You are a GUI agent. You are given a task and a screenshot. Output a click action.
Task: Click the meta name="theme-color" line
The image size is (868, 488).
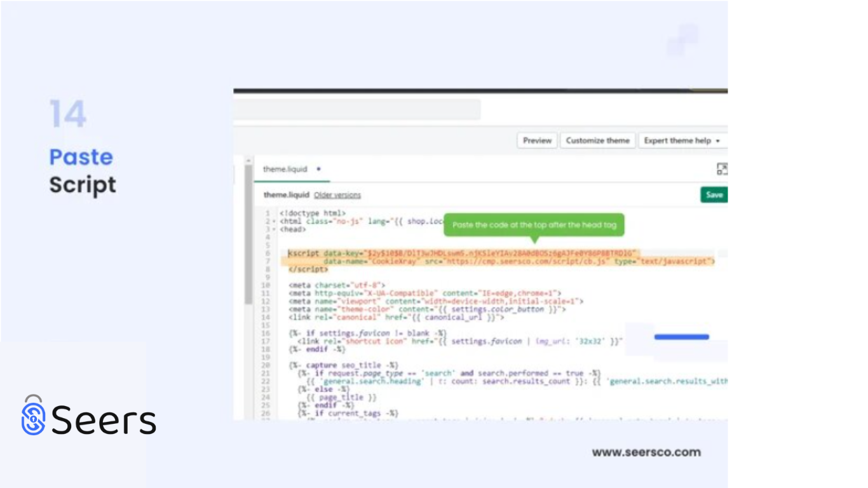click(426, 309)
